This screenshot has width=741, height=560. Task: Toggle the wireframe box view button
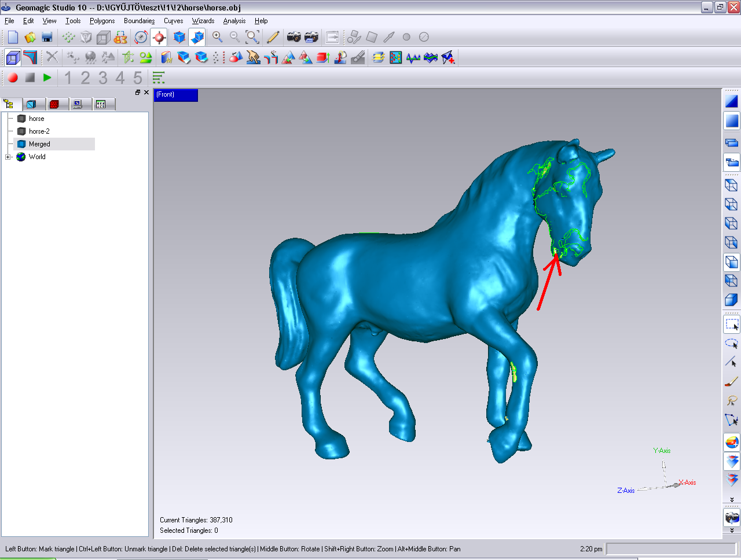click(13, 57)
